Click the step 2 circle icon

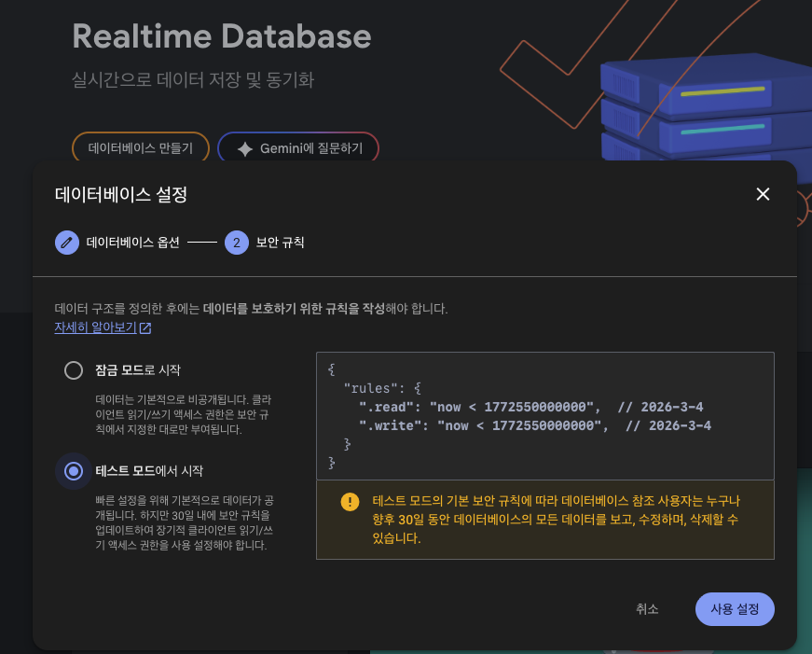point(237,243)
